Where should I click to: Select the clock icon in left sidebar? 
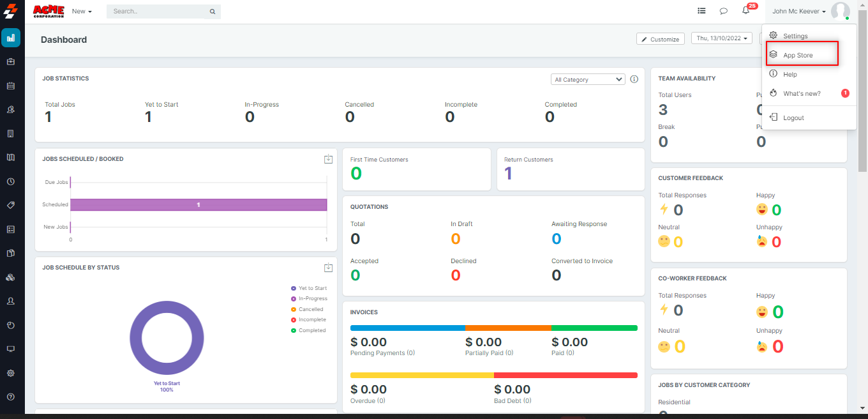11,181
